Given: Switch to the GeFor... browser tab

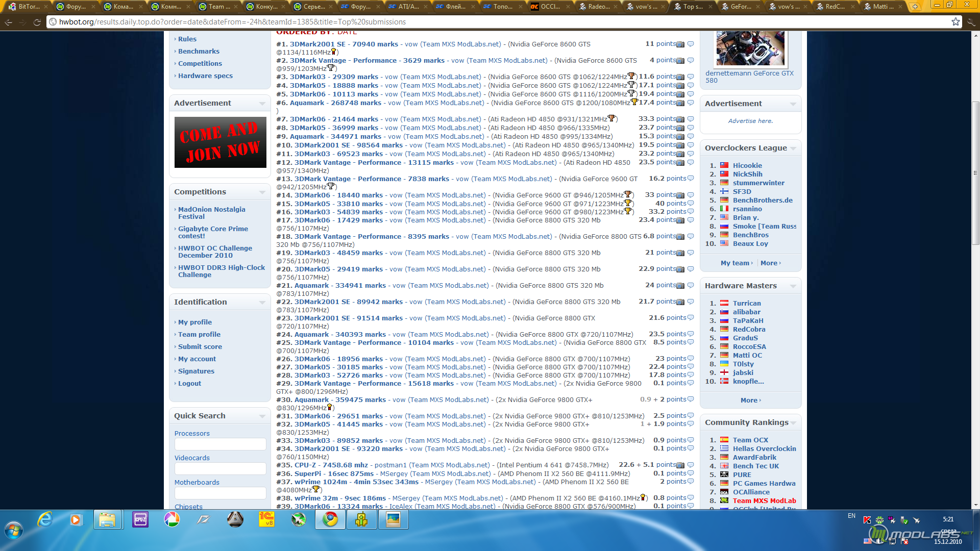Looking at the screenshot, I should (741, 7).
